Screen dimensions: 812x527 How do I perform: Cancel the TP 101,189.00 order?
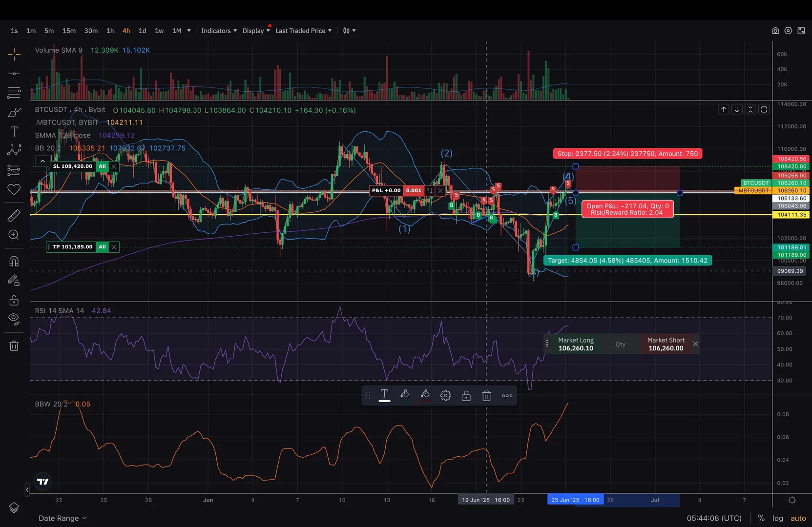[x=114, y=247]
